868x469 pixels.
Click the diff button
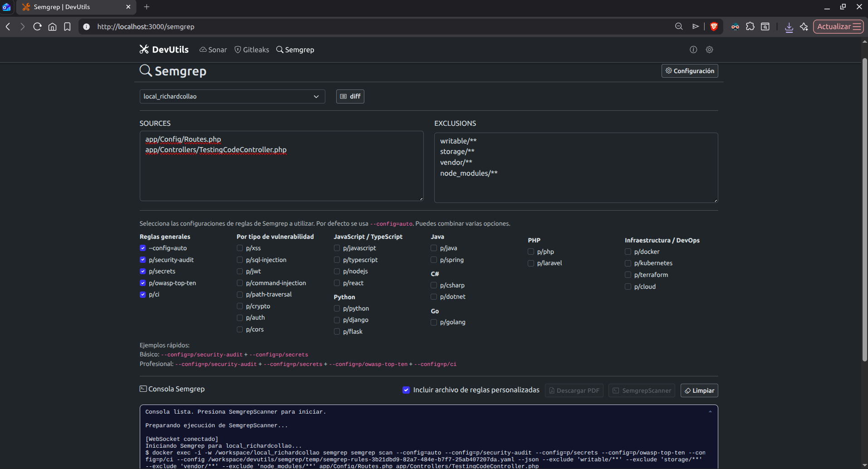pyautogui.click(x=350, y=96)
